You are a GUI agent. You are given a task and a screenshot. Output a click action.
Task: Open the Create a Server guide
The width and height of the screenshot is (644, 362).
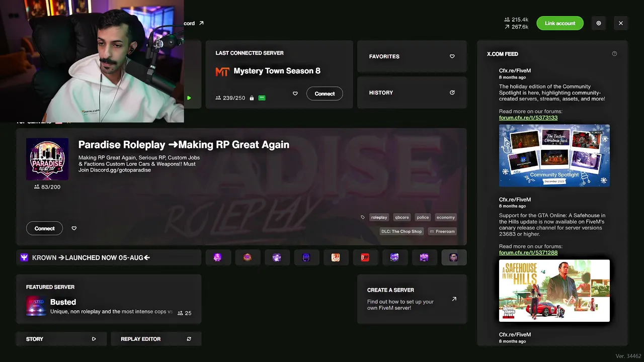pyautogui.click(x=412, y=299)
